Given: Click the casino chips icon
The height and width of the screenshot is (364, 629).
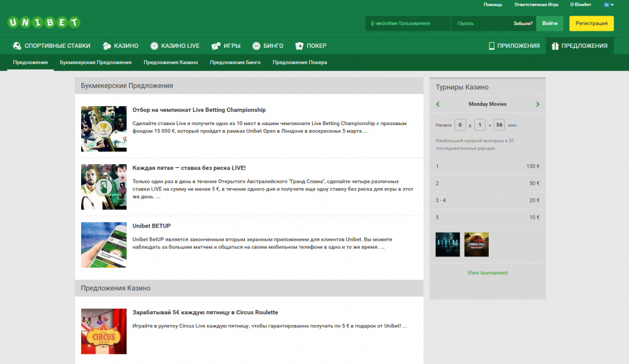Looking at the screenshot, I should click(107, 46).
